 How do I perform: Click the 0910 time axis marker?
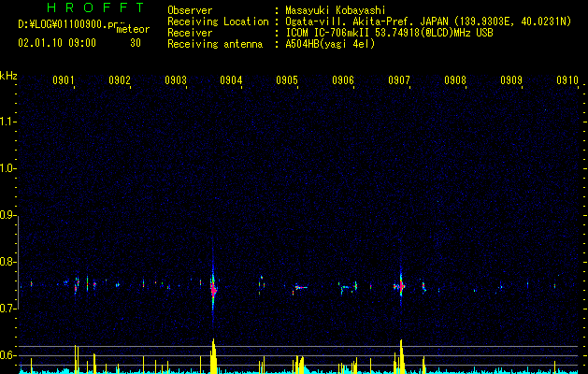(x=567, y=80)
